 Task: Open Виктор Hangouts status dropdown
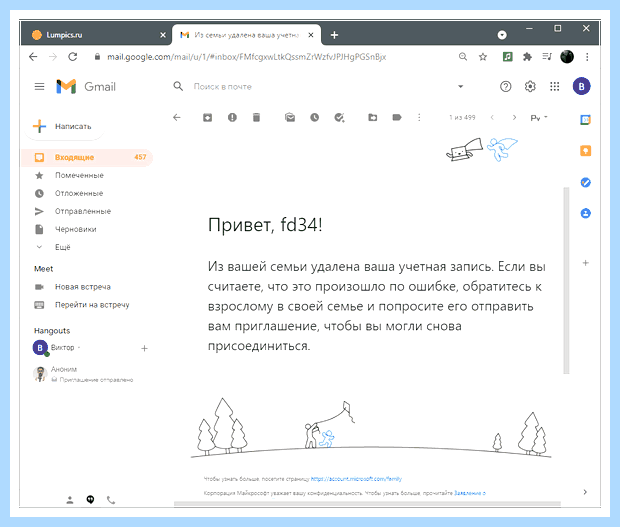(65, 348)
